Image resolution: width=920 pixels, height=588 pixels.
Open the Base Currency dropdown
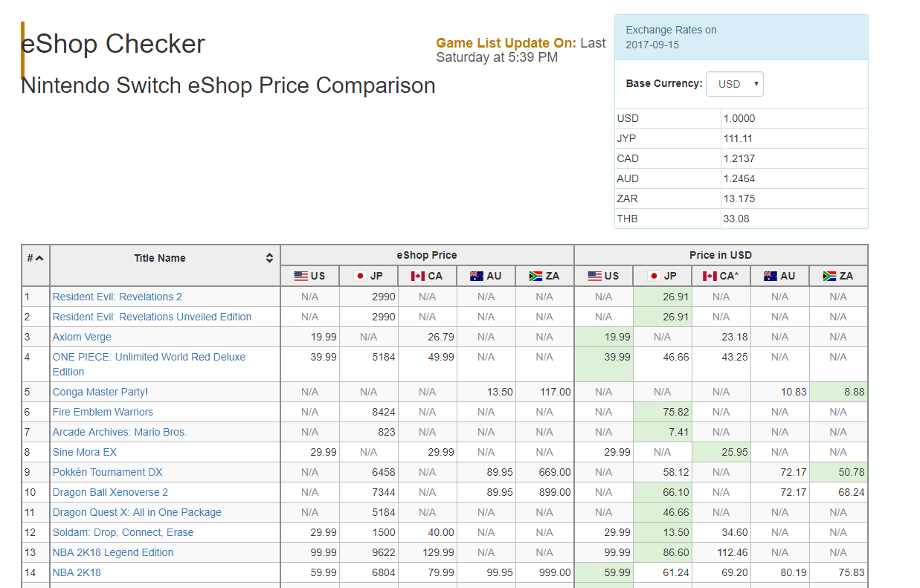(734, 84)
